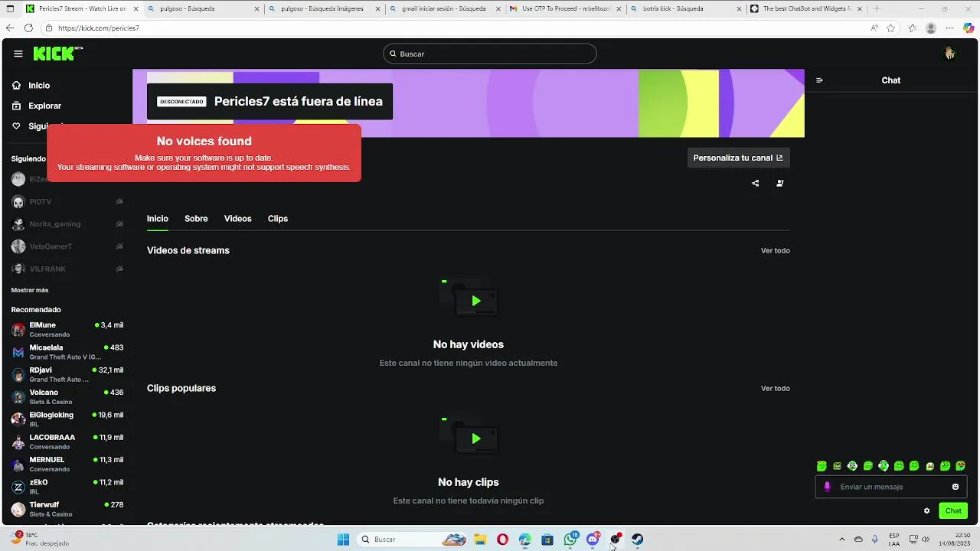
Task: Open a new browser tab
Action: (x=876, y=8)
